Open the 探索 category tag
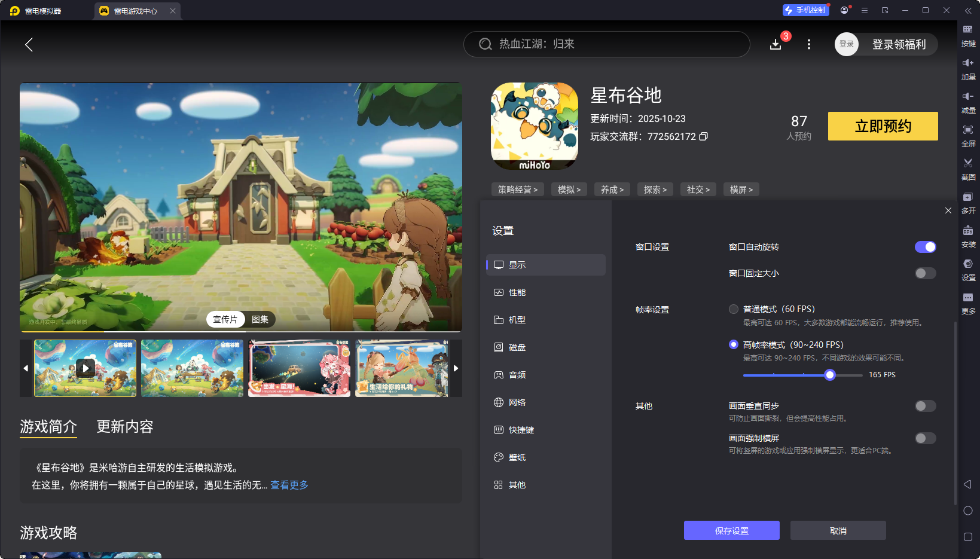Screen dimensions: 980x559 click(655, 190)
